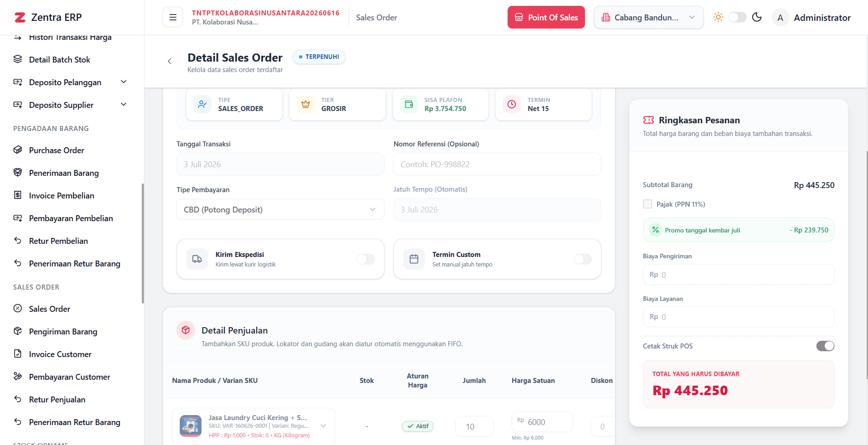Turn off Cetak Struk POS toggle
The height and width of the screenshot is (445, 868).
click(825, 346)
